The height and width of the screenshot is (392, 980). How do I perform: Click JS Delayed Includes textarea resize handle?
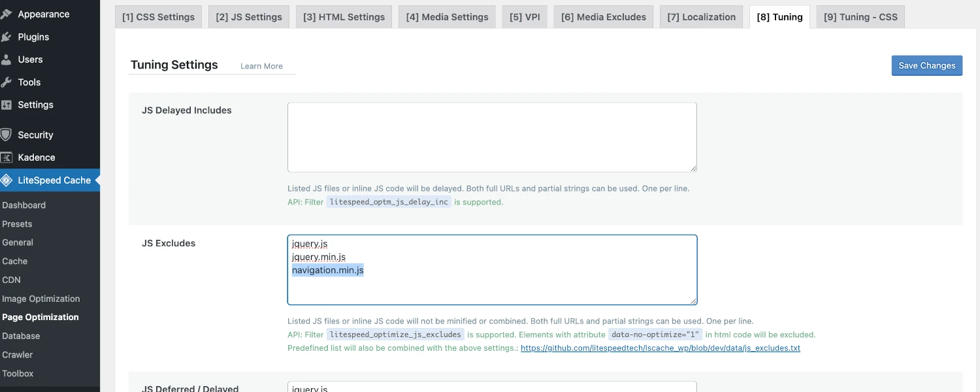click(x=693, y=168)
